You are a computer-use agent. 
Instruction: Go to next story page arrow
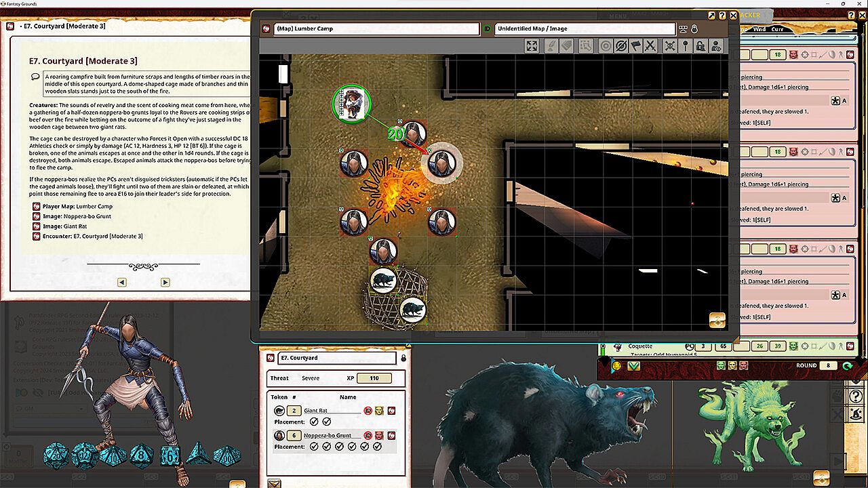pyautogui.click(x=165, y=282)
